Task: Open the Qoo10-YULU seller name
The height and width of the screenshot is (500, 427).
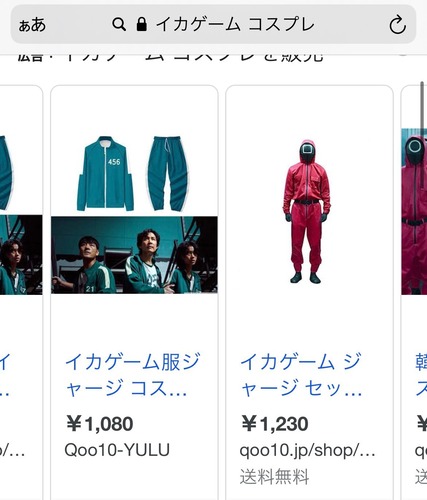Action: click(117, 450)
